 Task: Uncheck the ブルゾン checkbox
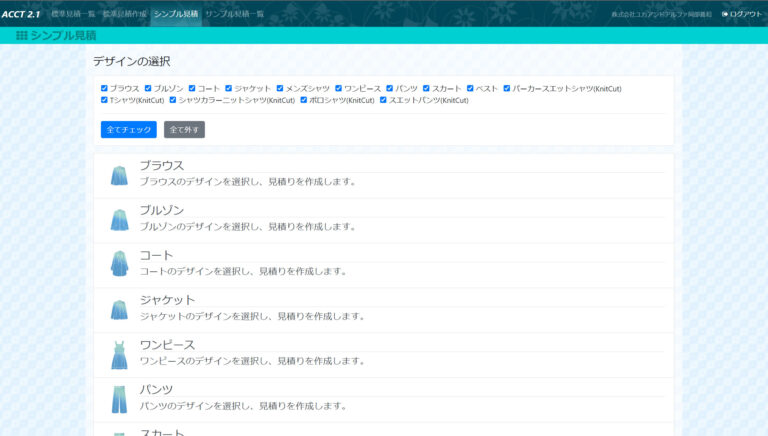148,88
